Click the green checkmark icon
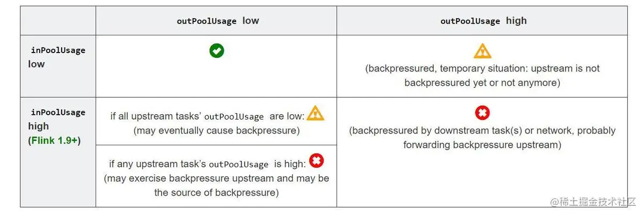This screenshot has width=644, height=215. click(x=217, y=51)
